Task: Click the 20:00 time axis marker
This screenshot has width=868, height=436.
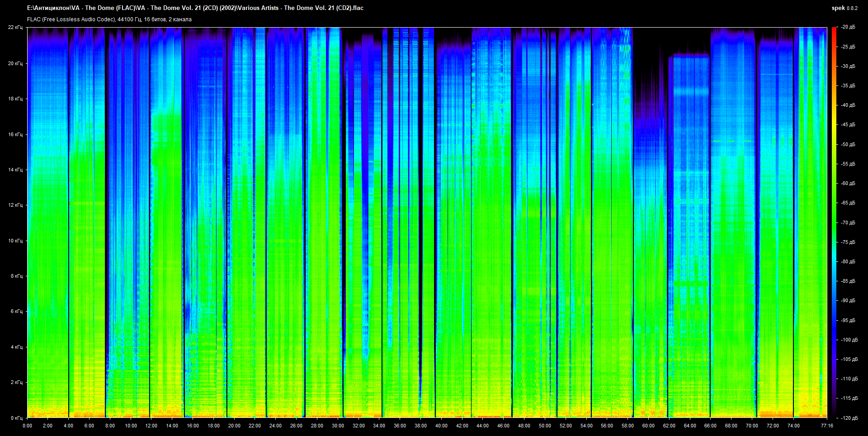Action: pyautogui.click(x=234, y=426)
